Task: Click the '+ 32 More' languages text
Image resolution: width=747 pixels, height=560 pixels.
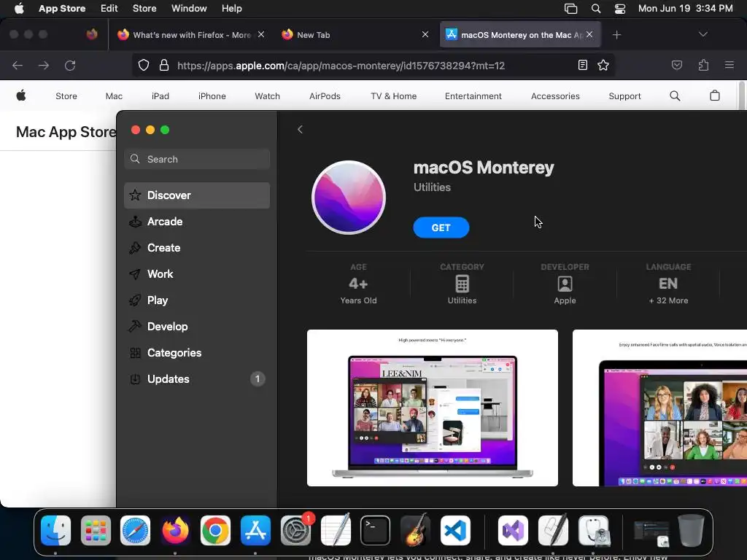Action: pos(668,300)
